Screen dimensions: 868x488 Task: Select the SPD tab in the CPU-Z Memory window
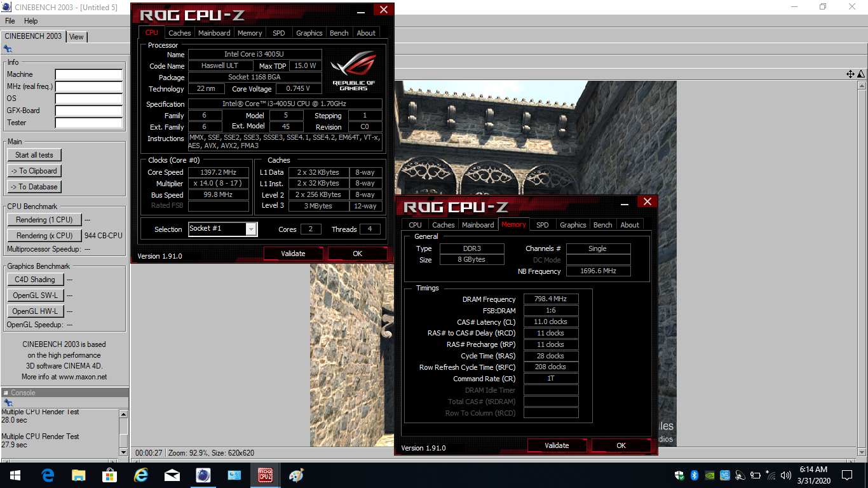pos(542,225)
